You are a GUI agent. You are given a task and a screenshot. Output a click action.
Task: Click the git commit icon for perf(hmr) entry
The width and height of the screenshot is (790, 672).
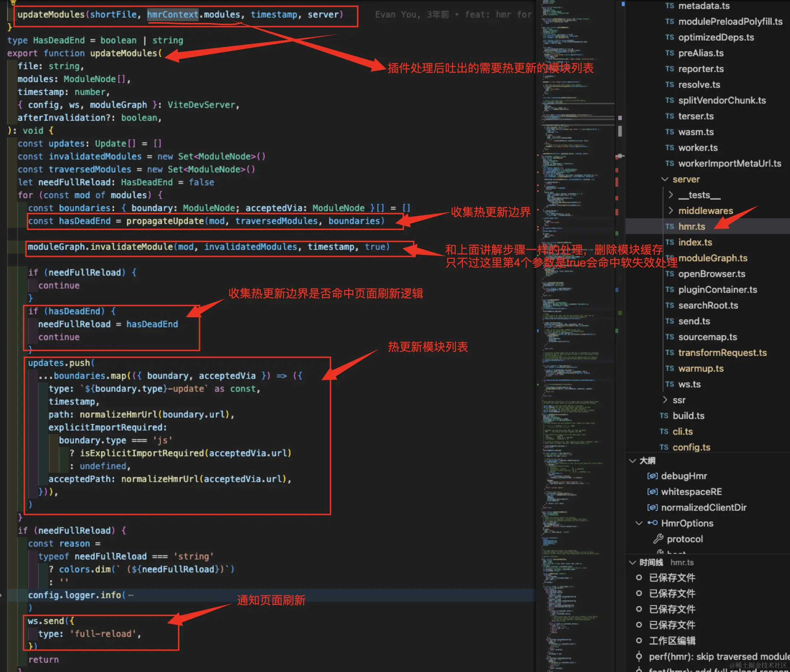(639, 656)
